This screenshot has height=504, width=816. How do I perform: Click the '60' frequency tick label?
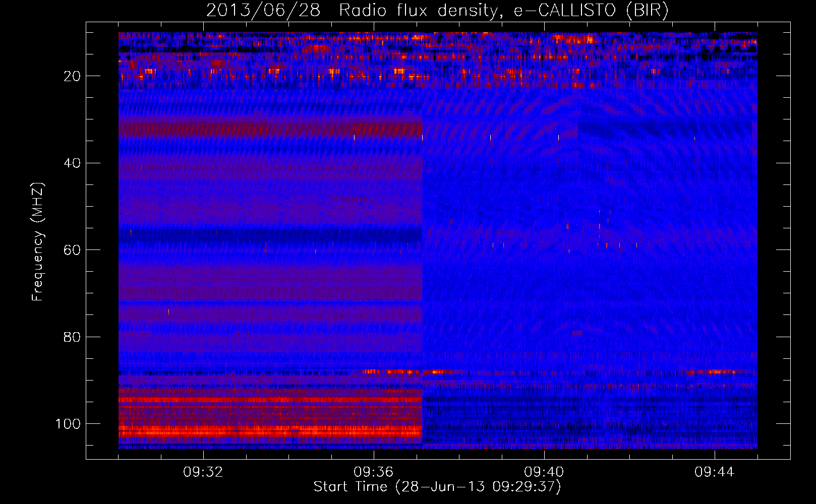[x=73, y=250]
